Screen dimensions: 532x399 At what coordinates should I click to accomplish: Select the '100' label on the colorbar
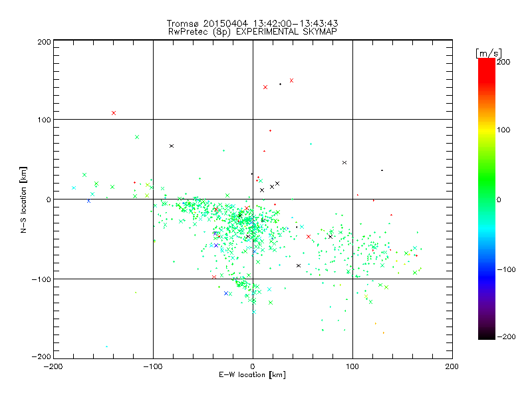pos(503,130)
